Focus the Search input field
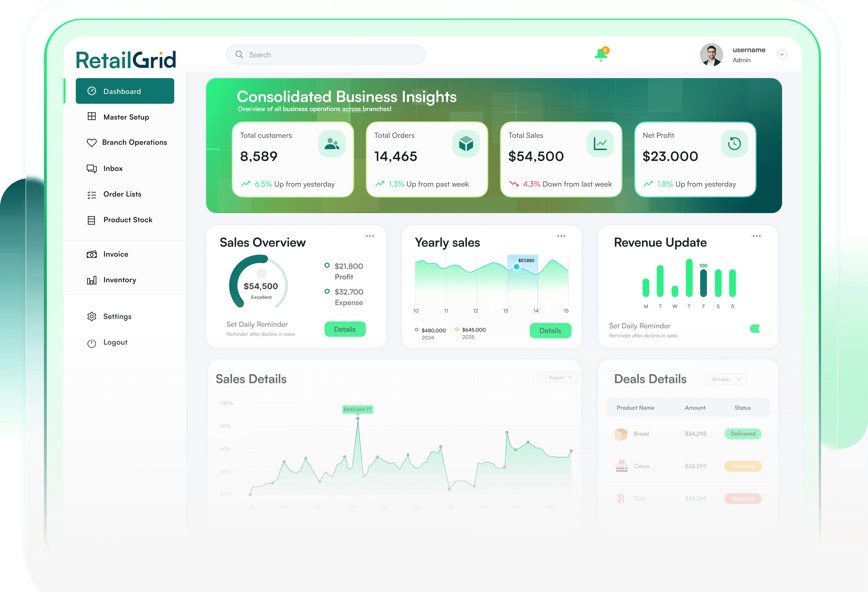Screen dimensions: 868x592 pyautogui.click(x=326, y=55)
